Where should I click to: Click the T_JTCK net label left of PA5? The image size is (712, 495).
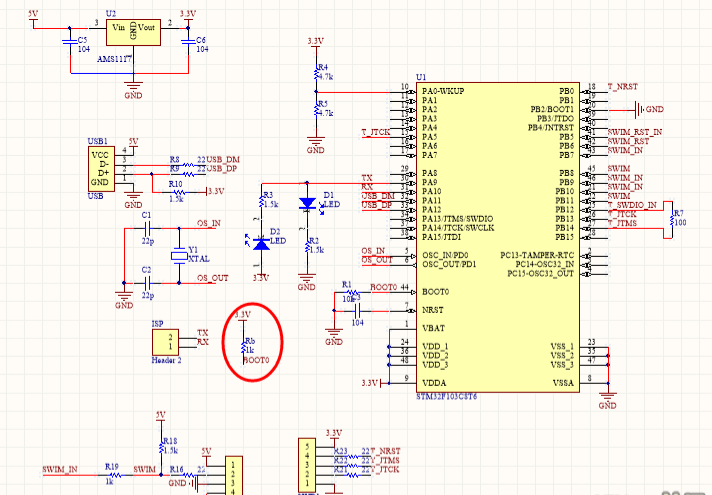(376, 132)
